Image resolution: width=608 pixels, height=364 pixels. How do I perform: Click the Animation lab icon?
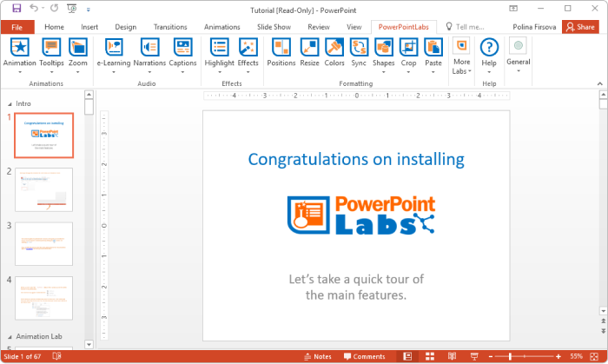click(19, 47)
